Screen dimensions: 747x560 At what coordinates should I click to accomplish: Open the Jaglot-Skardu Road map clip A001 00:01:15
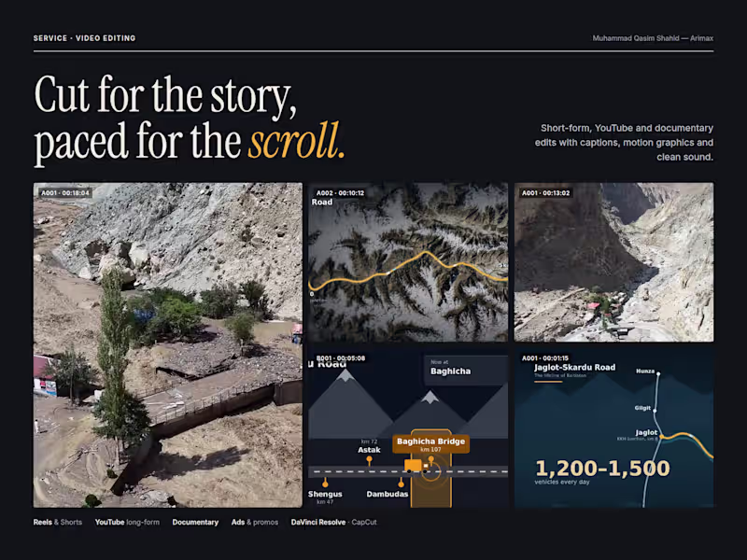tap(613, 428)
